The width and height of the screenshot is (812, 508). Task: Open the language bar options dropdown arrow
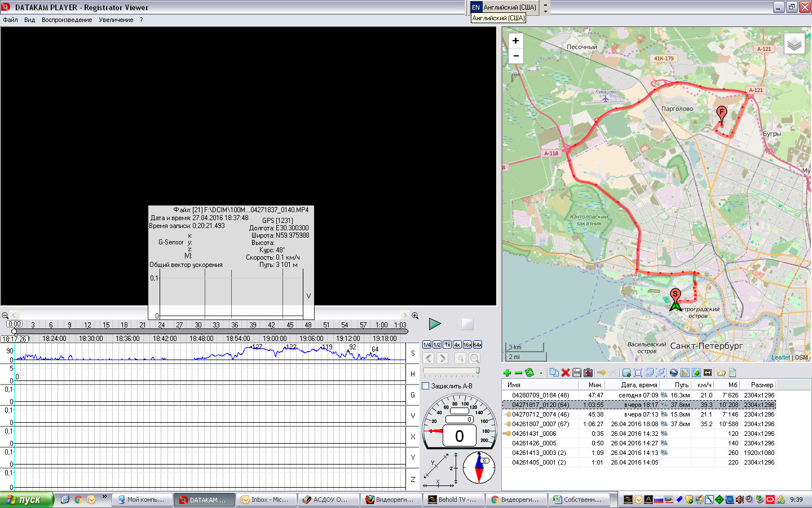click(x=545, y=11)
